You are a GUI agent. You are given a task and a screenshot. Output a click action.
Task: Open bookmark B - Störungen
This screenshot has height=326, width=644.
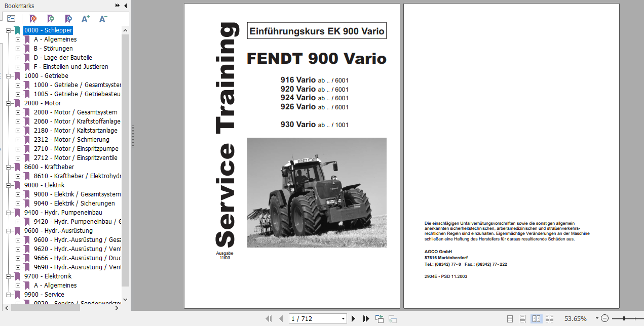coord(53,49)
